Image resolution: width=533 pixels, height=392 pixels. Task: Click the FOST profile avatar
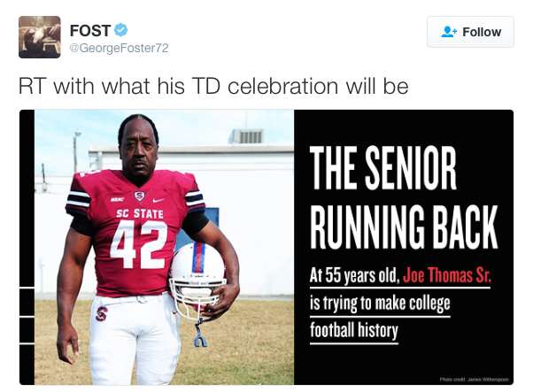[40, 37]
